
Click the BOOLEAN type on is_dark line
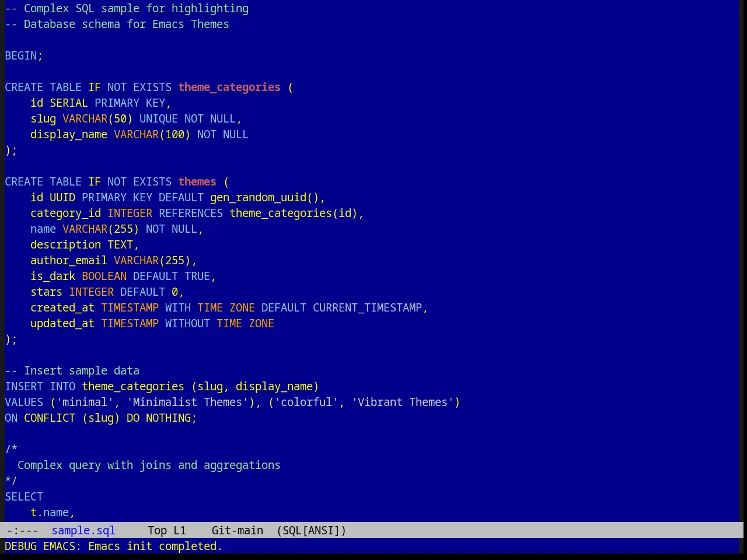[104, 276]
